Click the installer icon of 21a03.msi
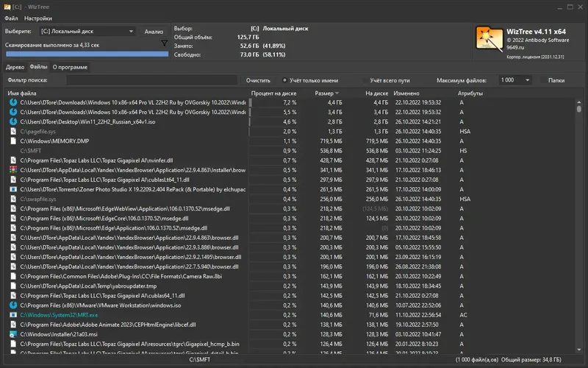 13,334
